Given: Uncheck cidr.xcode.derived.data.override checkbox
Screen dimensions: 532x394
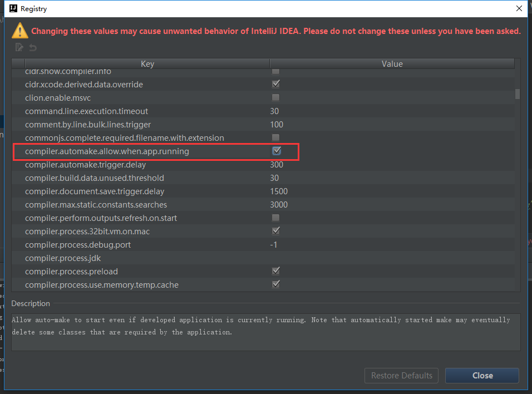Looking at the screenshot, I should 275,84.
